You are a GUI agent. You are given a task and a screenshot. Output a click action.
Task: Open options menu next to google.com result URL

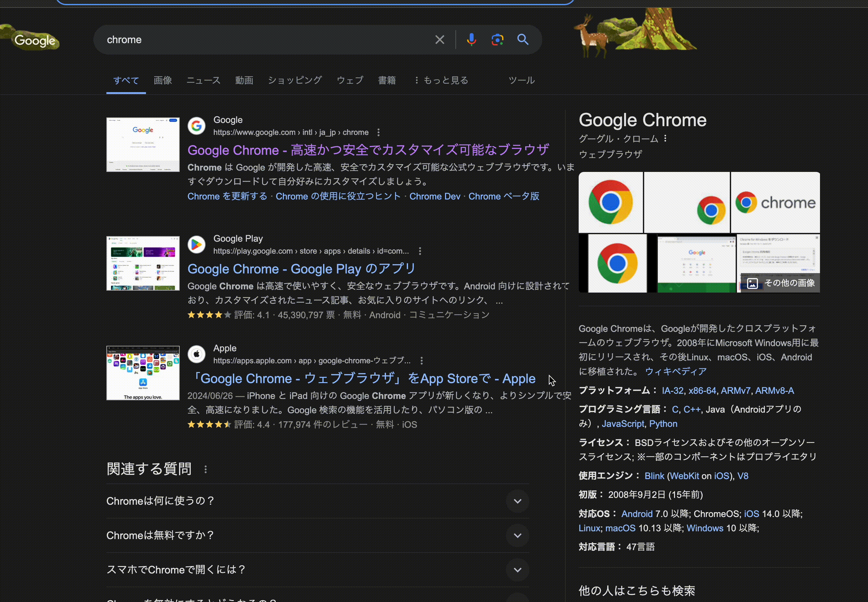point(378,132)
